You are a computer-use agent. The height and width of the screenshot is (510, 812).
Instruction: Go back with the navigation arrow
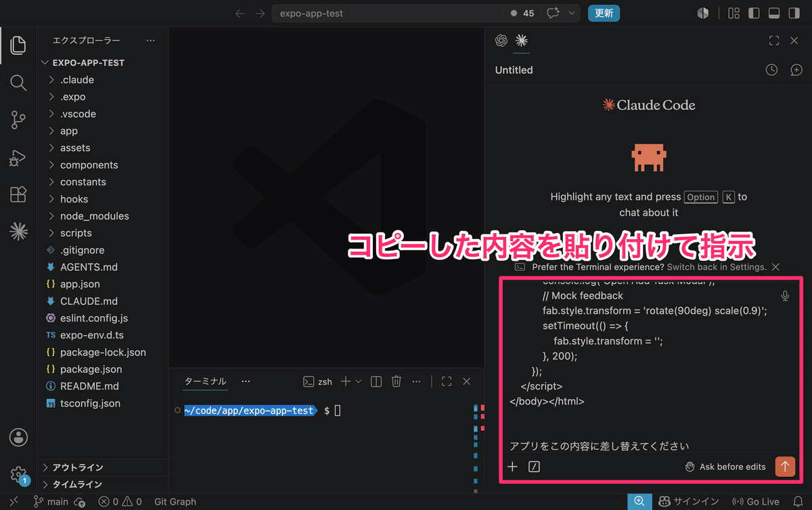click(240, 13)
